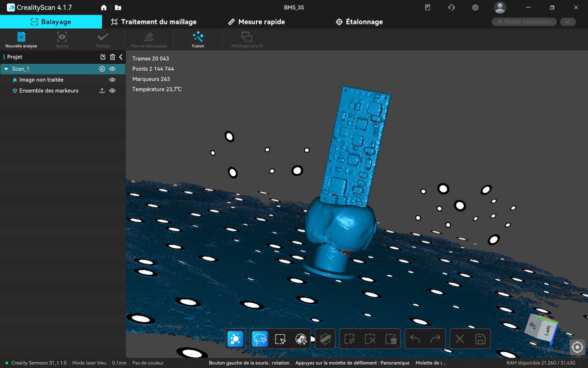Open the Aperçu preview mode
Screen dimensions: 588x368
point(62,38)
